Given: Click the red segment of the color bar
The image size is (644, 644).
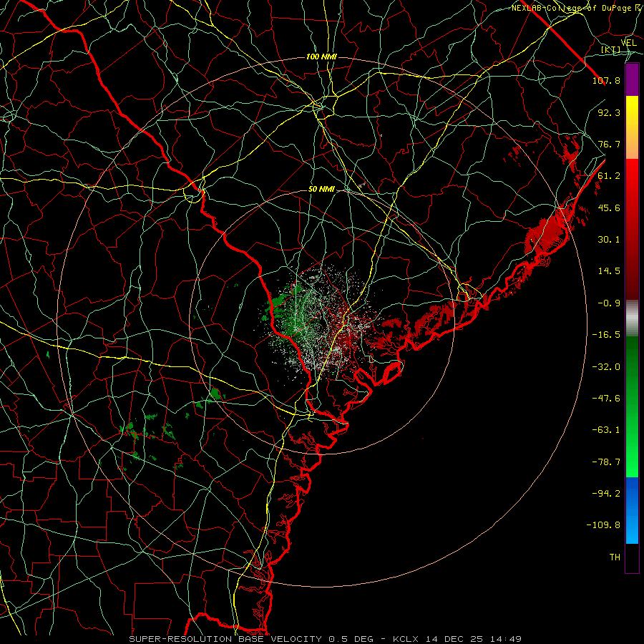Looking at the screenshot, I should (632, 229).
